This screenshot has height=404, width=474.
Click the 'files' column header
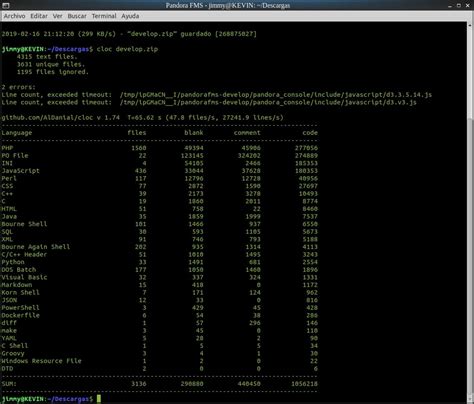(137, 133)
